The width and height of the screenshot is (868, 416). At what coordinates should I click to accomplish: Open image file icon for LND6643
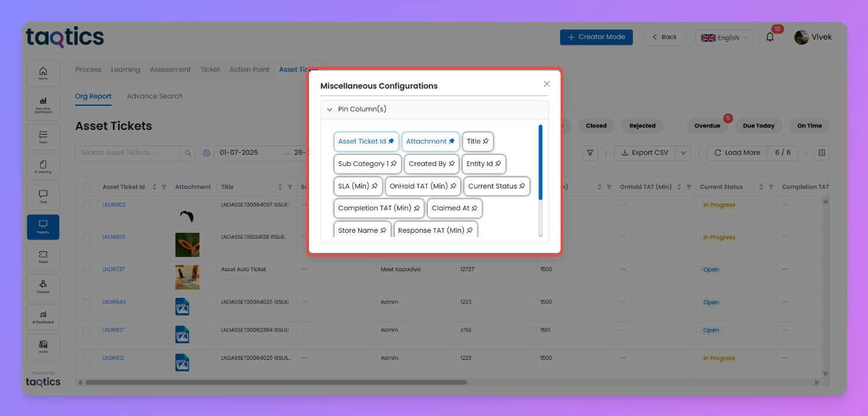point(182,306)
